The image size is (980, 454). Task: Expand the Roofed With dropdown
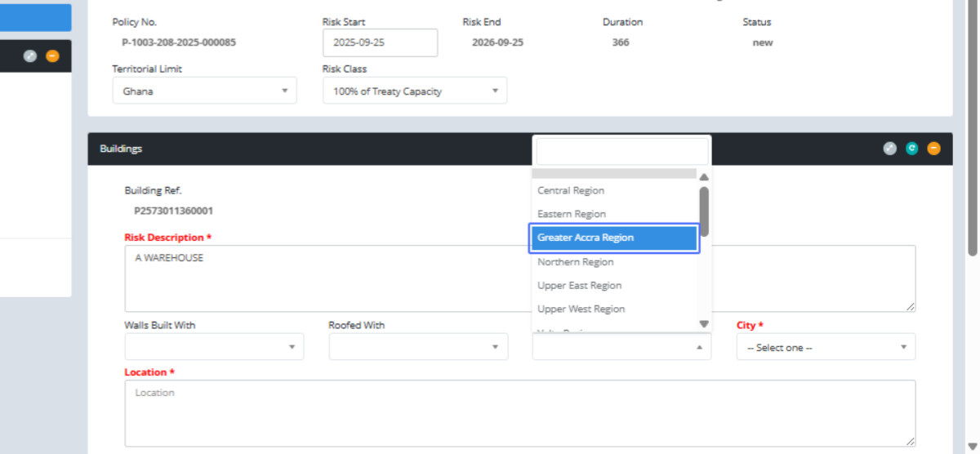pyautogui.click(x=418, y=347)
